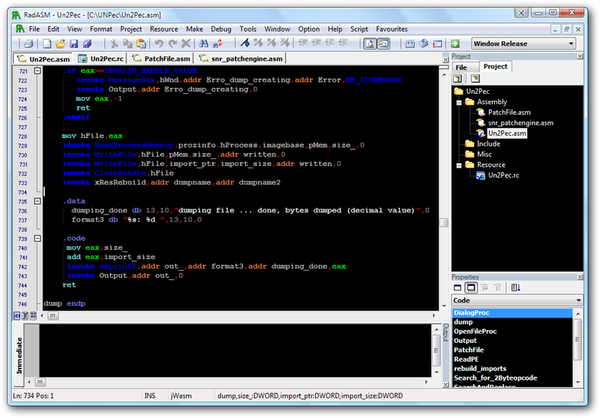Select the Misc folder in project tree
The height and width of the screenshot is (418, 600).
point(484,154)
